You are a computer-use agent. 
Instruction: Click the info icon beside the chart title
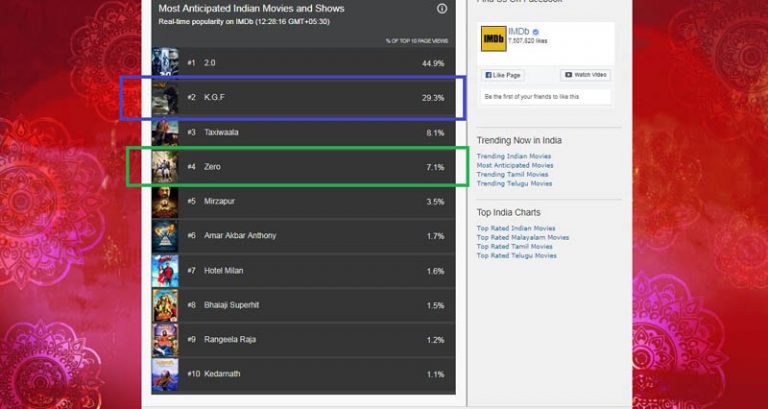coord(442,9)
